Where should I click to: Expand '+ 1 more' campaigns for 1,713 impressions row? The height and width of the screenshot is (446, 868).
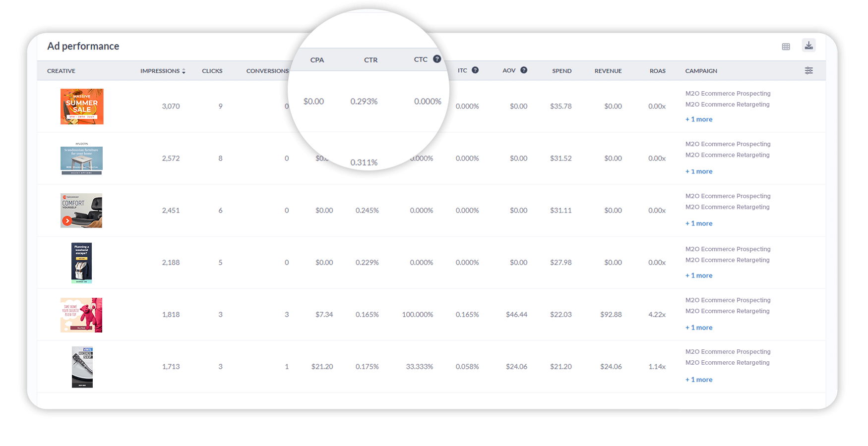[699, 380]
